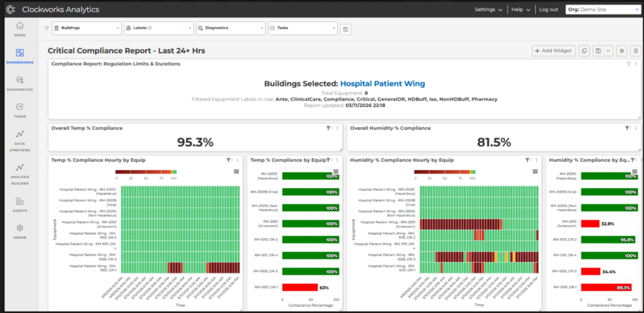Expand the Buildings filter dropdown
This screenshot has height=313, width=644.
tap(87, 28)
